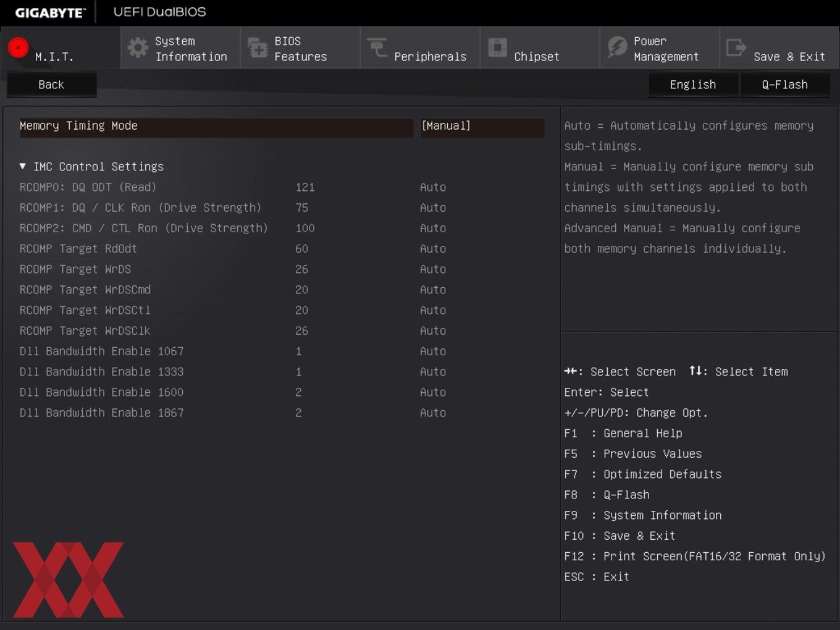Screen dimensions: 840x630
Task: Open the M.I.T. tab
Action: pyautogui.click(x=61, y=48)
